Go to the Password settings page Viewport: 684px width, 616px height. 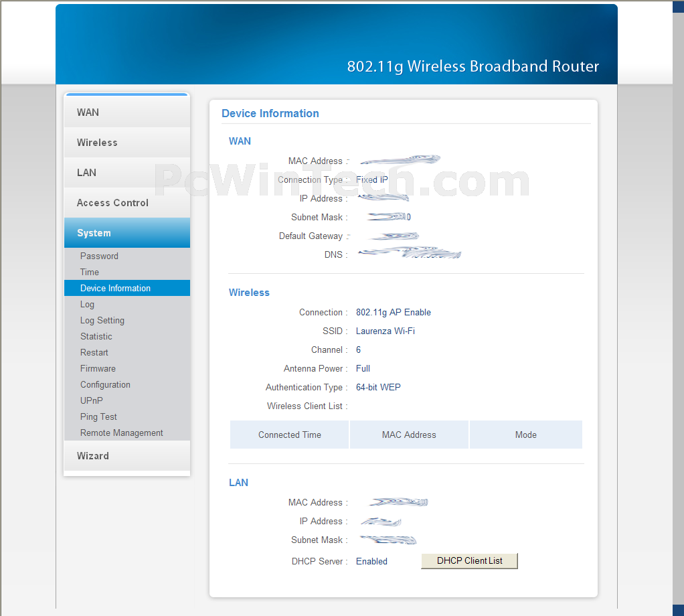99,256
